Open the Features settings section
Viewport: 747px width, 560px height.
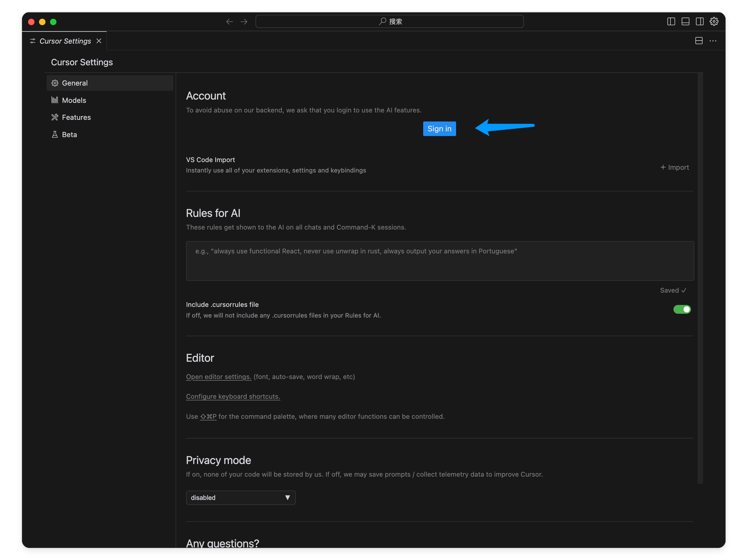(110, 117)
